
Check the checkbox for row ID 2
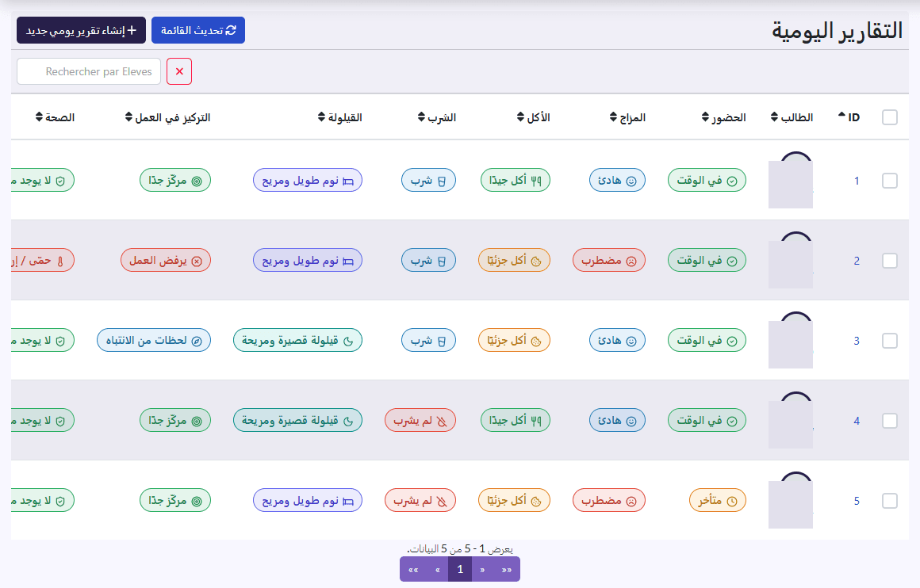(890, 260)
